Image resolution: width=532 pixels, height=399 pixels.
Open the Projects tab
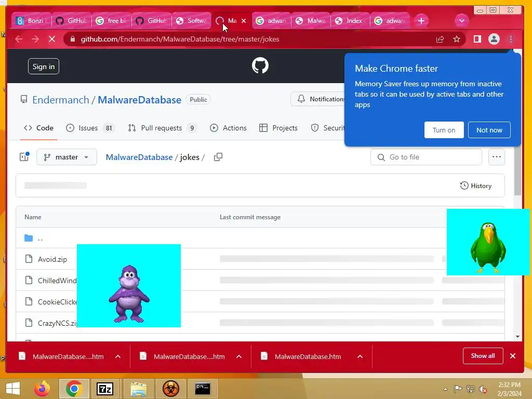coord(278,128)
